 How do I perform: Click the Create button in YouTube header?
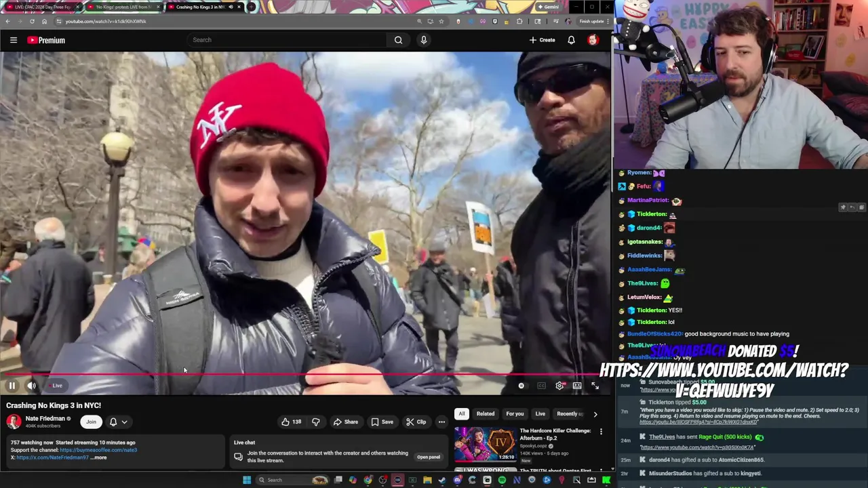point(542,40)
